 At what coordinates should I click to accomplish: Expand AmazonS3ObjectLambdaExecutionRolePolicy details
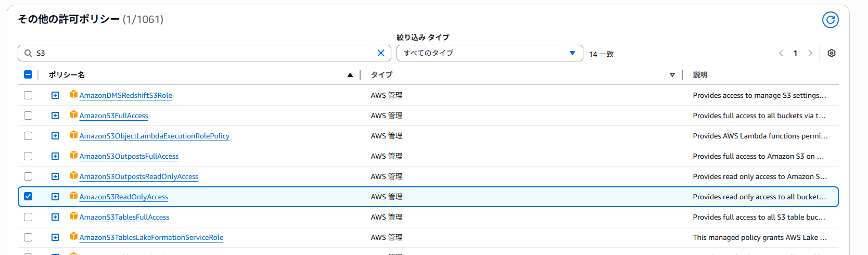point(55,136)
